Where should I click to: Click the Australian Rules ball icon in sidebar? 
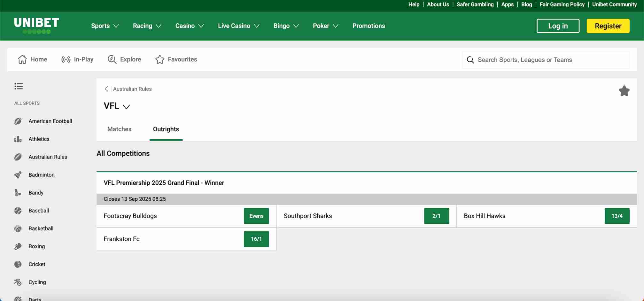[18, 157]
